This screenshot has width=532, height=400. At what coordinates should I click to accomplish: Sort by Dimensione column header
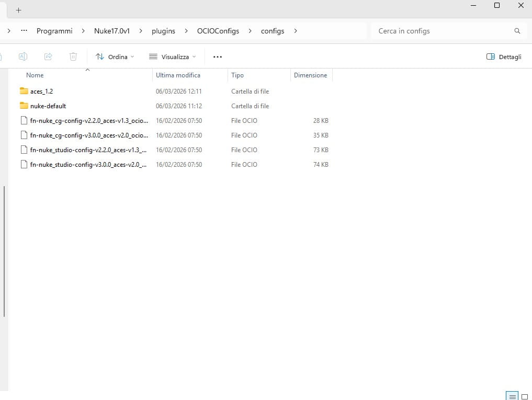coord(310,75)
